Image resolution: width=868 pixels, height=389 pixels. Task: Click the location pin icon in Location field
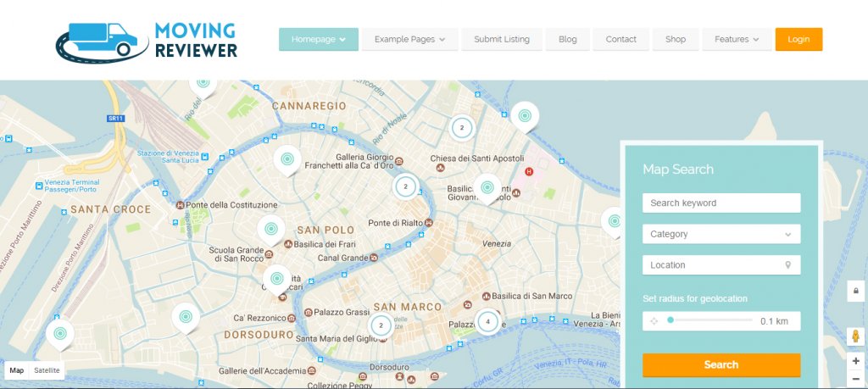click(x=788, y=265)
